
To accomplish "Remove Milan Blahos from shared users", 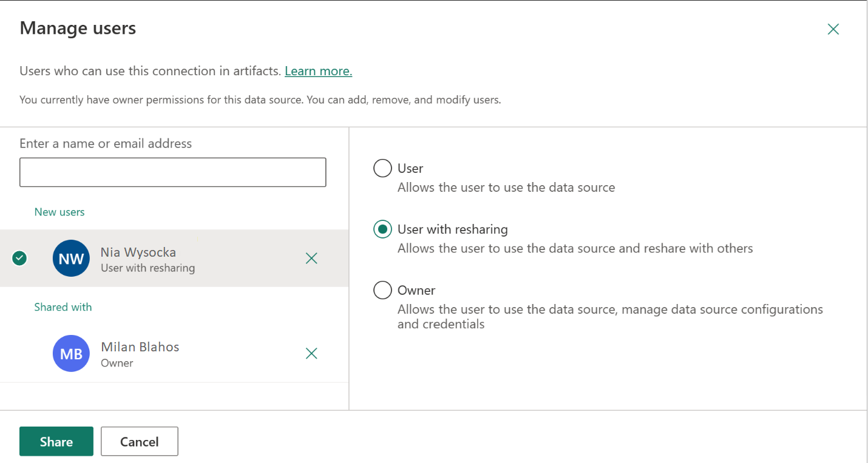I will (x=311, y=353).
